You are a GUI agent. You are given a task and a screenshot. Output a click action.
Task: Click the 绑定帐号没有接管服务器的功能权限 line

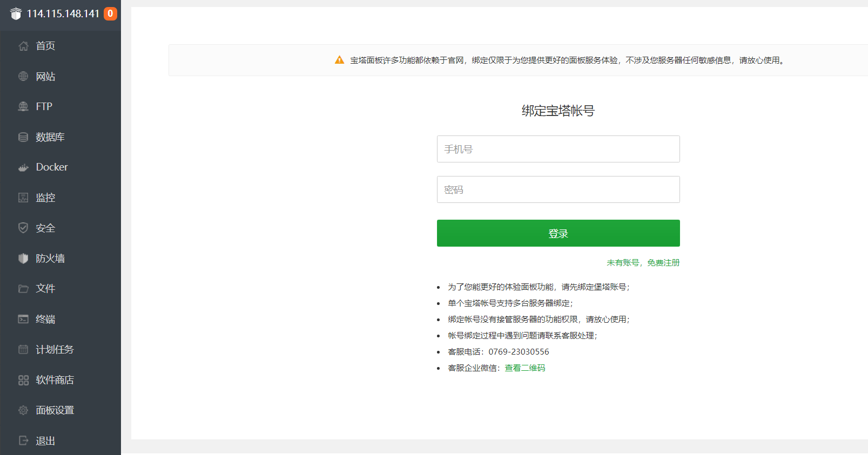point(539,319)
